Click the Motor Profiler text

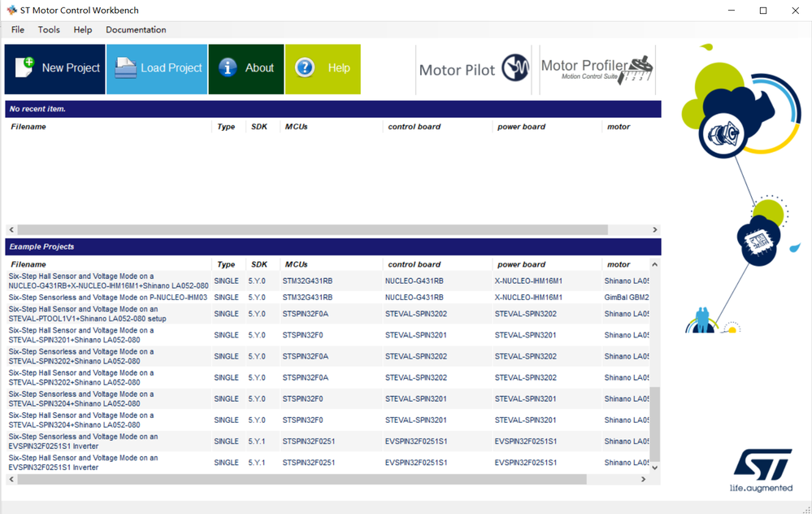coord(584,65)
